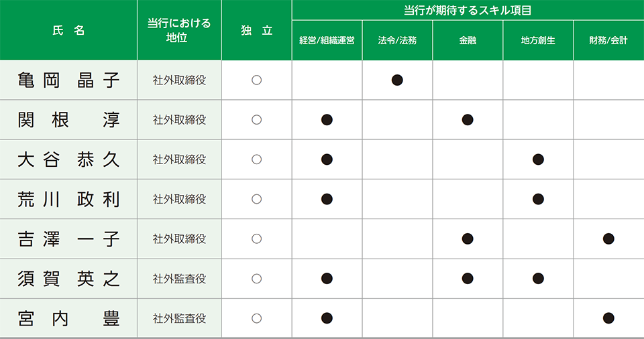The height and width of the screenshot is (339, 644).
Task: Click the 財務/会計 dot for 吉澤一子
Action: 608,239
